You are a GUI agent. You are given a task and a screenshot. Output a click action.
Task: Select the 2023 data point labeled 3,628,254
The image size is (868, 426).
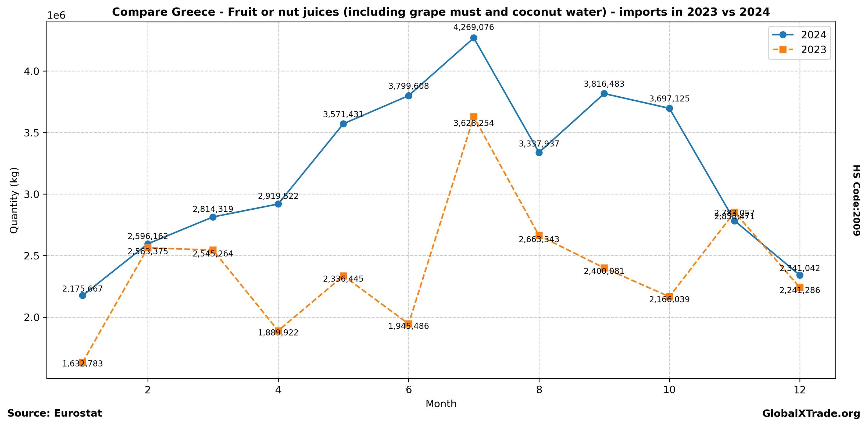tap(474, 117)
